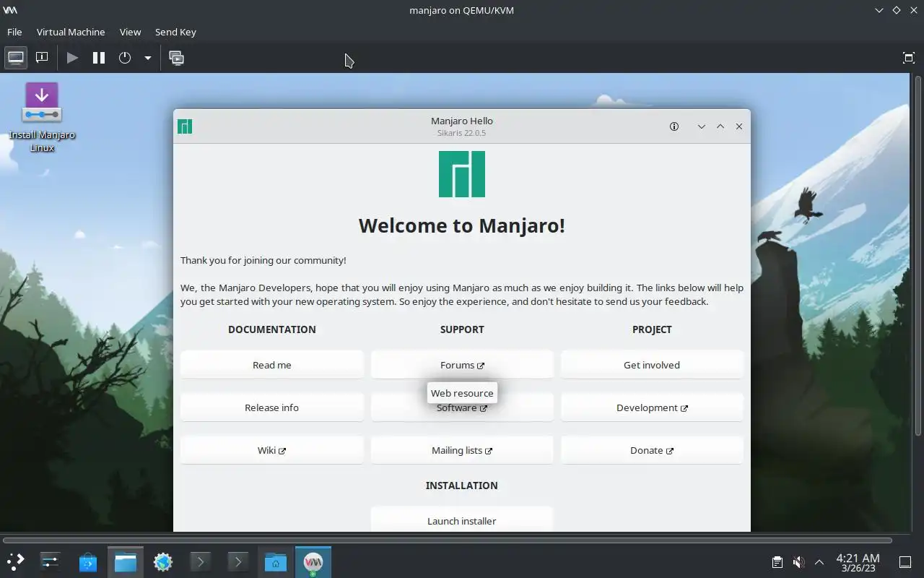Open Release info
The width and height of the screenshot is (924, 578).
point(272,407)
